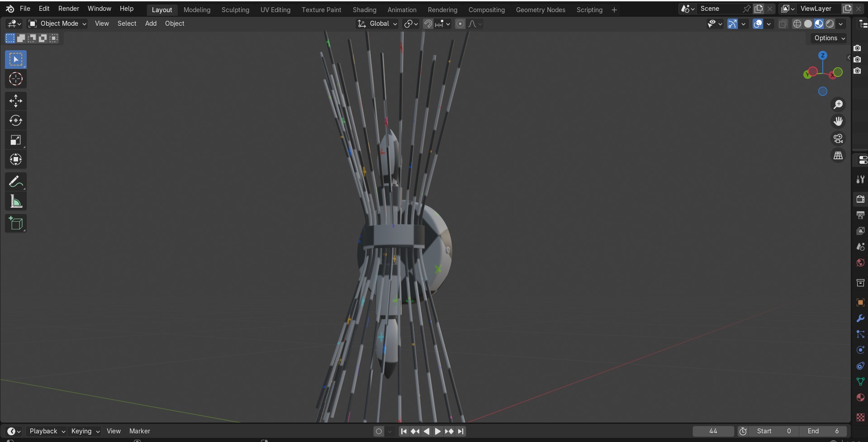
Task: Open the File menu
Action: [25, 9]
